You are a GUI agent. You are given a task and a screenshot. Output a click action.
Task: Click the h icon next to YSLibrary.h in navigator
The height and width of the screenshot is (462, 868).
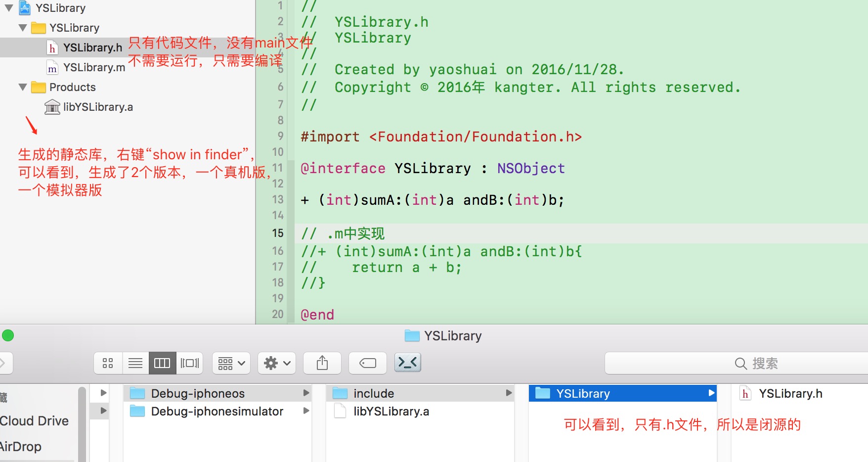coord(52,48)
